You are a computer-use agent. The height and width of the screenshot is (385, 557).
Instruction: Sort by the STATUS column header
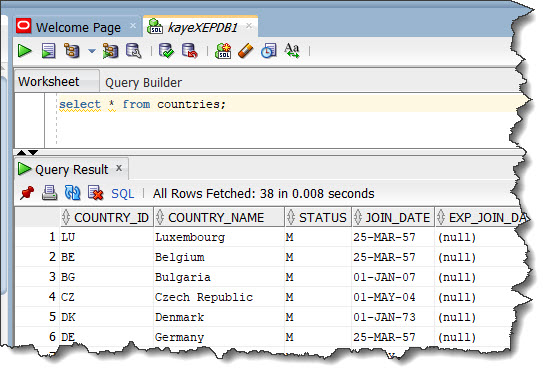coord(318,217)
